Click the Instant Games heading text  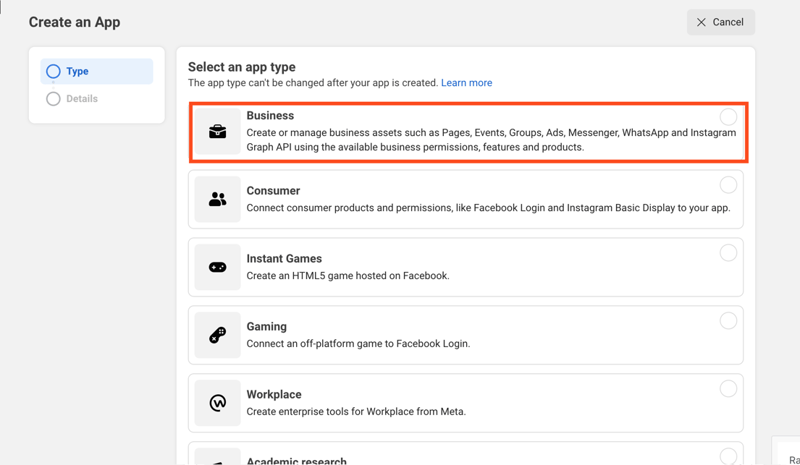pos(284,258)
